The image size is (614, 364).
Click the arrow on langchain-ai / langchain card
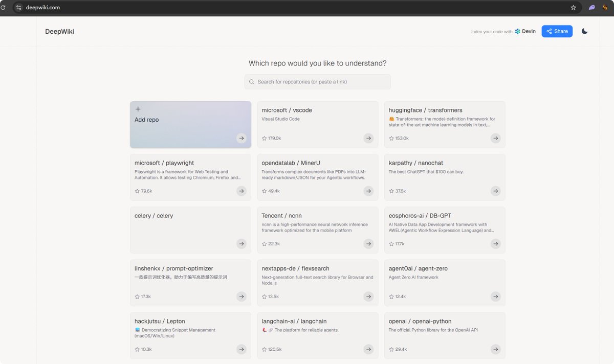pyautogui.click(x=368, y=349)
